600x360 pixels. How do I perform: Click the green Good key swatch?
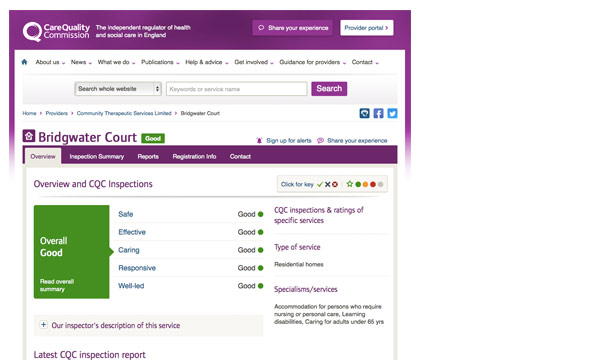pos(358,184)
